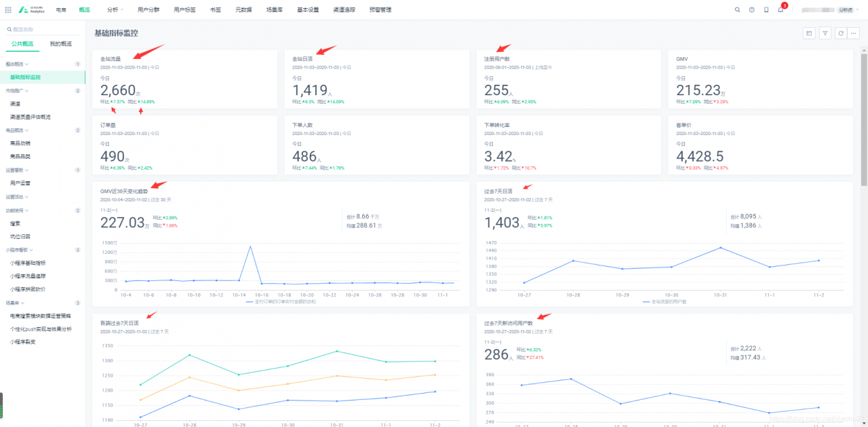Click the 全站流量 card title
Viewport: 868px width, 427px height.
111,59
